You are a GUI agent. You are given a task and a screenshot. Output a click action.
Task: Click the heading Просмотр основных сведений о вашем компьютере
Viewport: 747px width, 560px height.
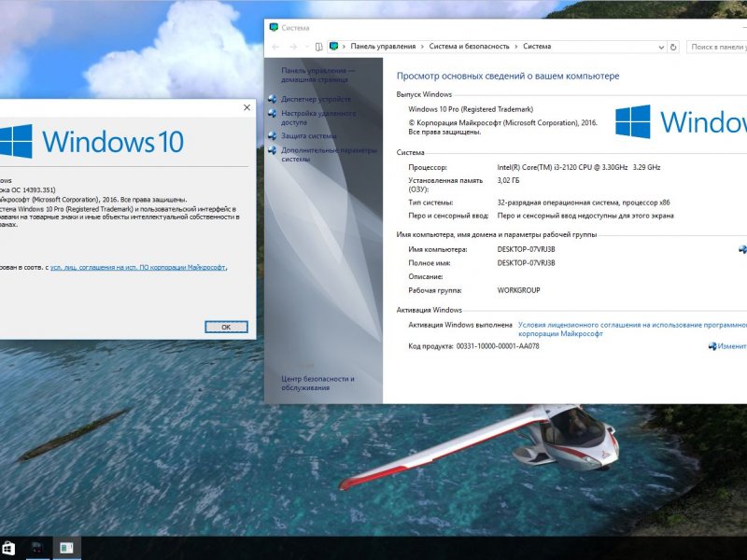(x=508, y=76)
